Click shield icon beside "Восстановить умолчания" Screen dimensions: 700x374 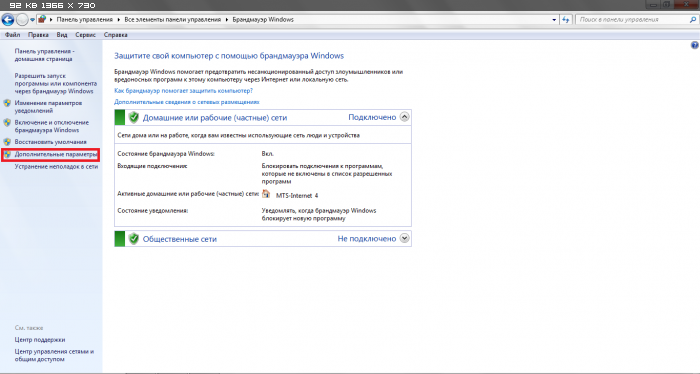(x=7, y=142)
